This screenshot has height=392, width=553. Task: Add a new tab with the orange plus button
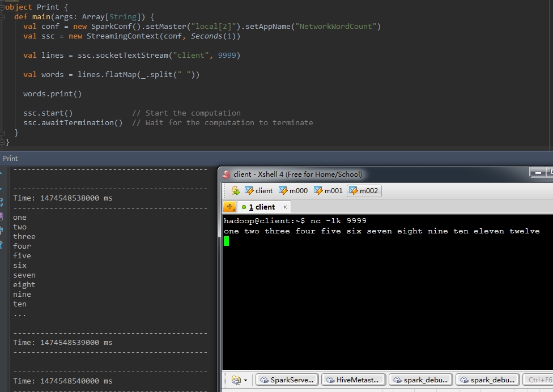pyautogui.click(x=229, y=207)
